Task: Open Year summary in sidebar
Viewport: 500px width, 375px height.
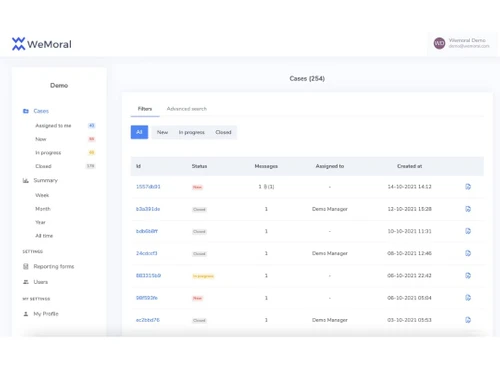Action: tap(40, 222)
